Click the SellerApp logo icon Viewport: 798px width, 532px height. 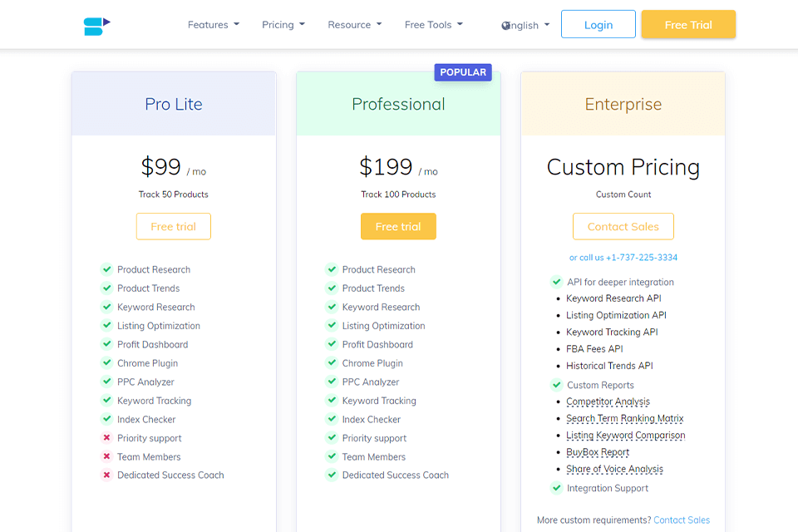pos(96,26)
